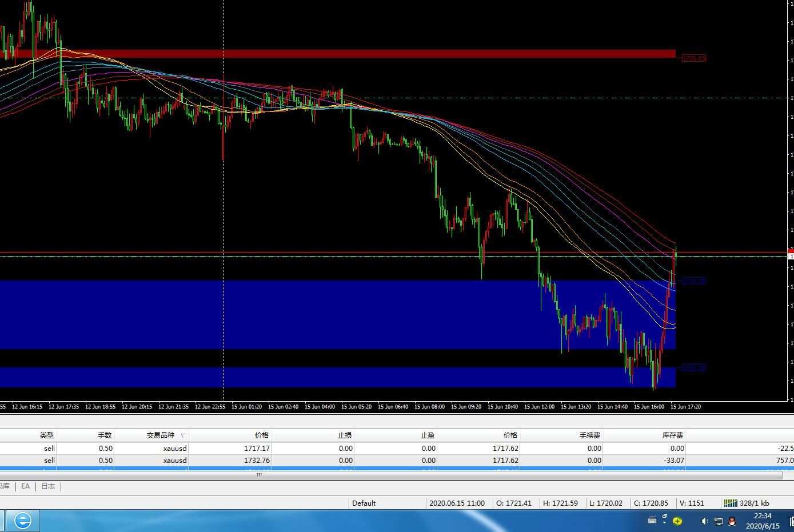The width and height of the screenshot is (794, 532).
Task: Click the -33.07 swap value
Action: pos(672,460)
